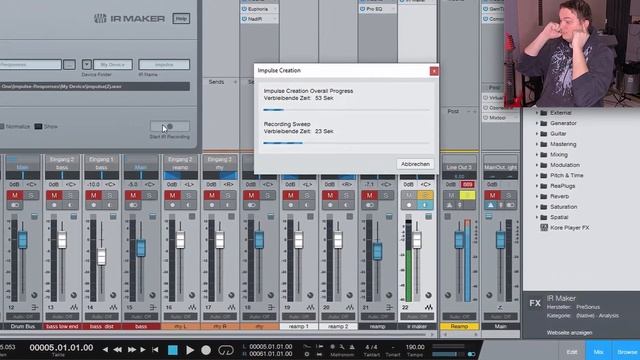Disable solo on ir maker channel 22
Viewport: 640px width, 360px height.
(425, 196)
